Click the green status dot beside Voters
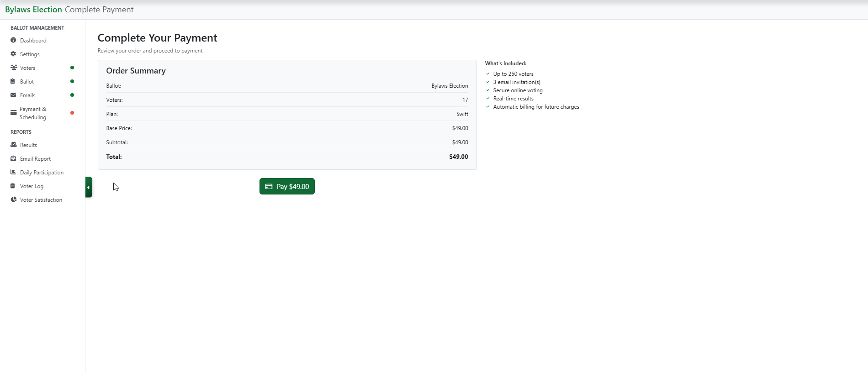This screenshot has height=373, width=868. pos(72,68)
